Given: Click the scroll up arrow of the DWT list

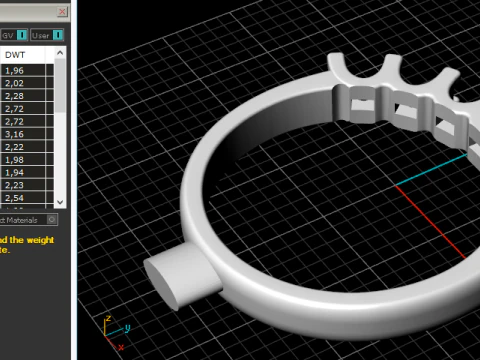Looking at the screenshot, I should 60,53.
